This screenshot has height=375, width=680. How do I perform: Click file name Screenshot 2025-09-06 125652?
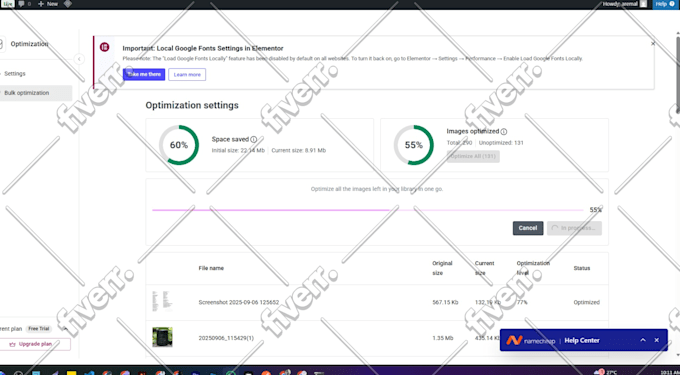point(239,303)
